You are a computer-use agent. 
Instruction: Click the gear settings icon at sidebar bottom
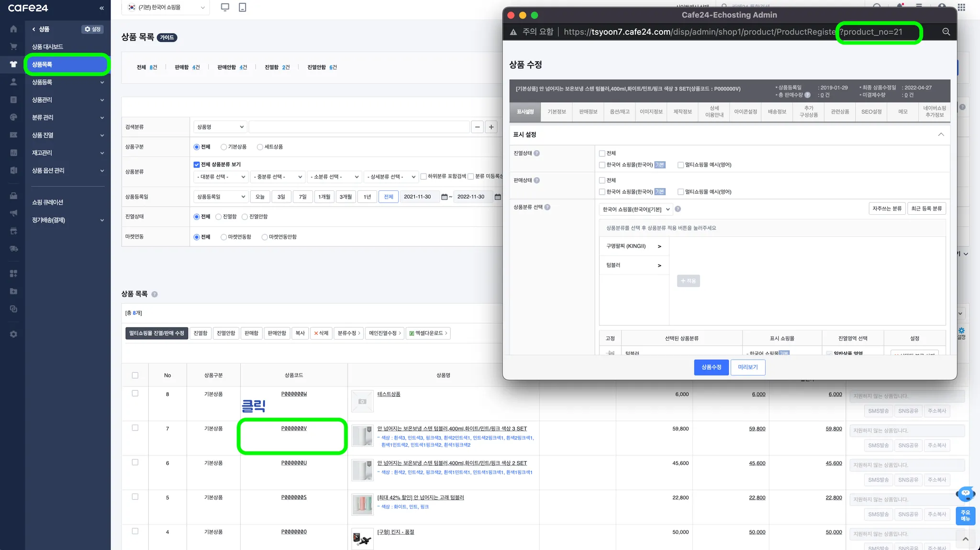click(13, 334)
